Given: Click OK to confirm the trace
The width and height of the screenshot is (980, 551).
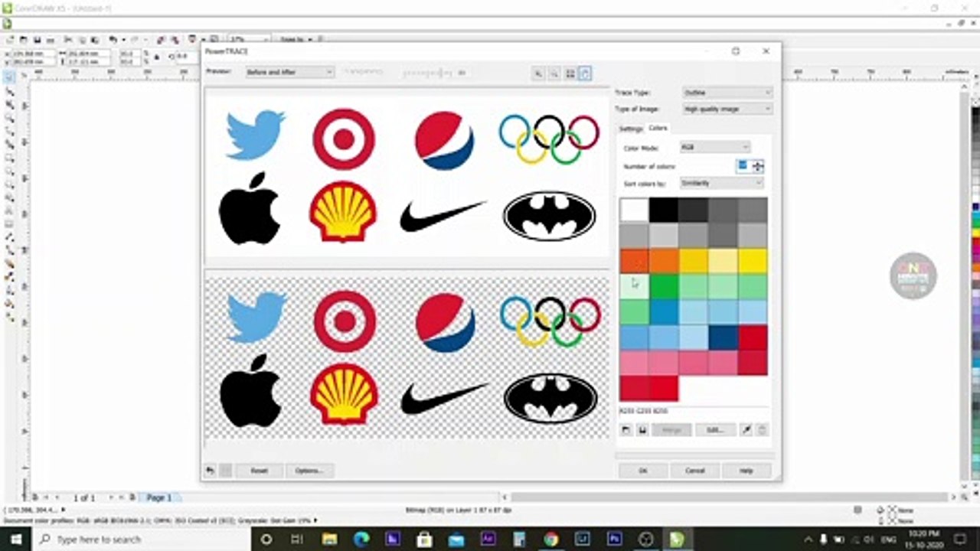Looking at the screenshot, I should (643, 471).
